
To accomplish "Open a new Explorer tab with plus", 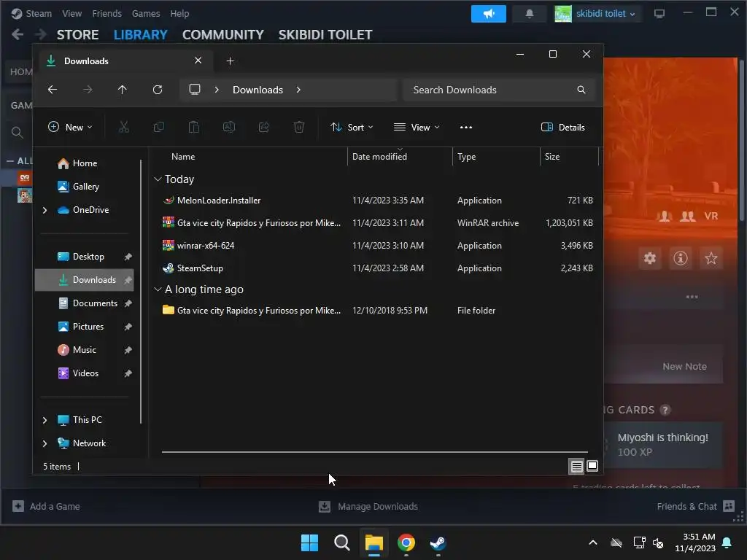I will click(230, 61).
